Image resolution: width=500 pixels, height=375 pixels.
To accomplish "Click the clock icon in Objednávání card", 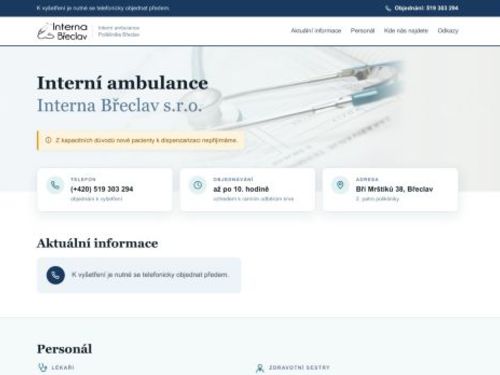I will 198,185.
